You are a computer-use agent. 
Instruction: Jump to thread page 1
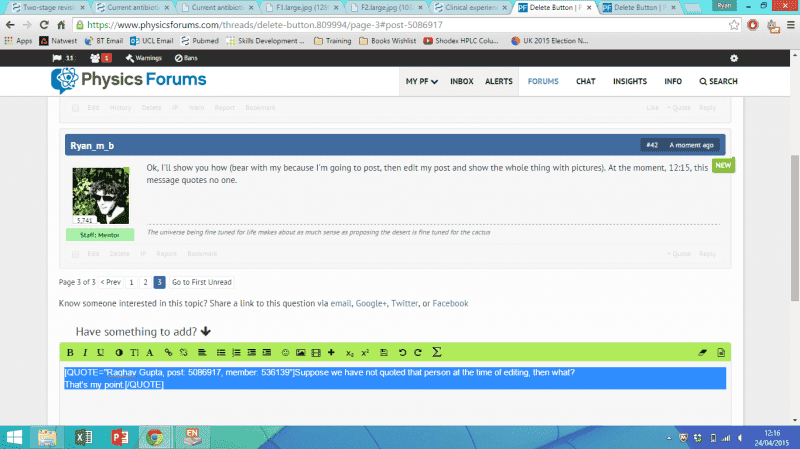131,282
